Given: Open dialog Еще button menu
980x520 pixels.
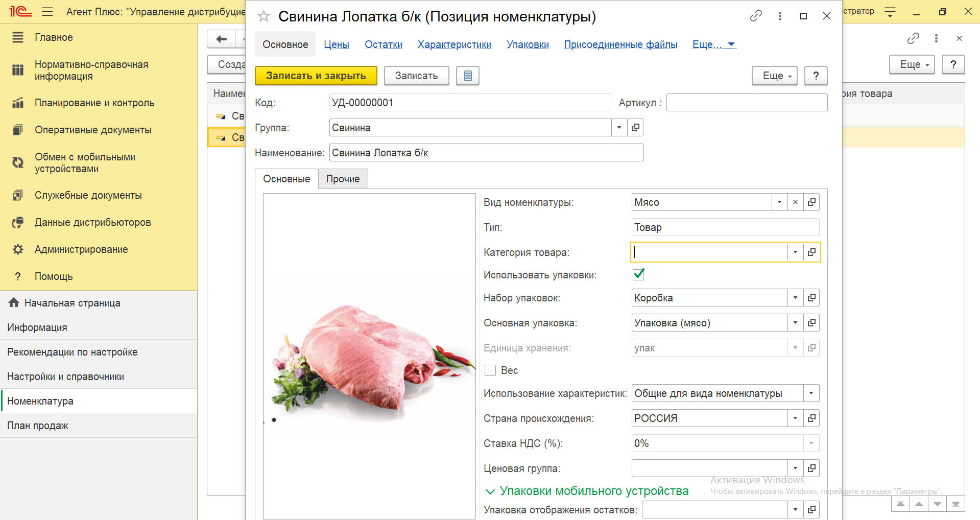Looking at the screenshot, I should (x=775, y=76).
